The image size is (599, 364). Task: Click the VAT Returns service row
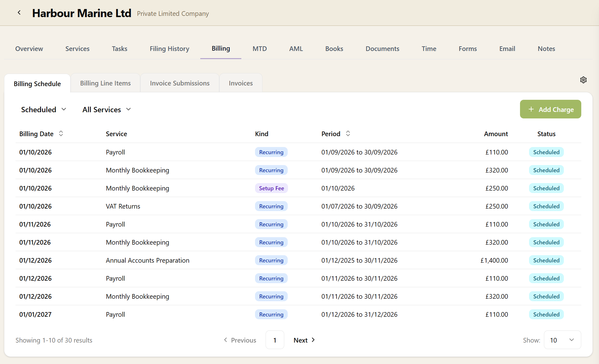[298, 206]
